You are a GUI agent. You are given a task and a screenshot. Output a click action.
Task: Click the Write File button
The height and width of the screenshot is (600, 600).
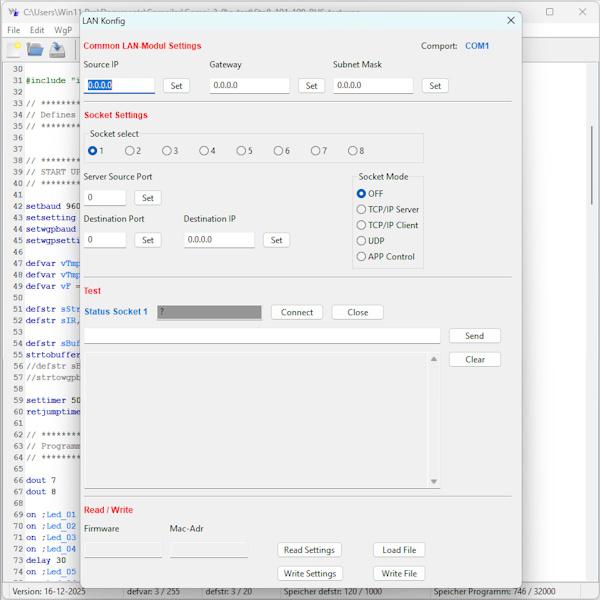(x=399, y=574)
